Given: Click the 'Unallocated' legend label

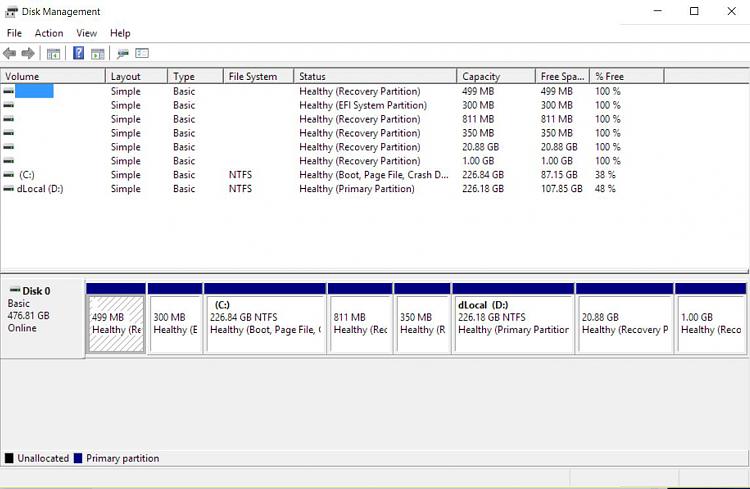Looking at the screenshot, I should point(43,458).
